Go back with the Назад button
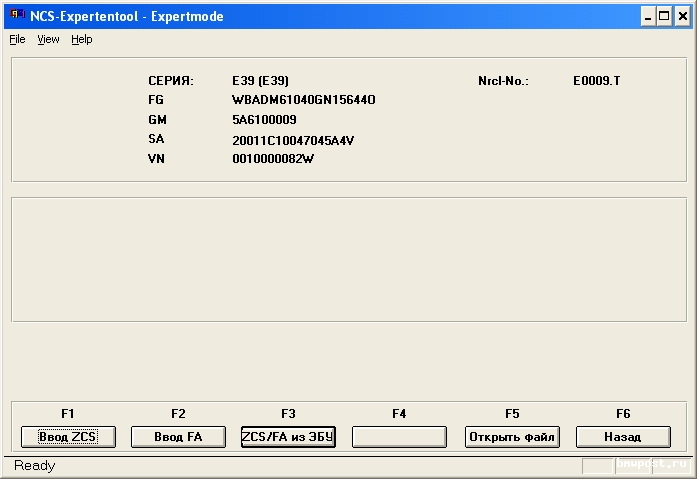The image size is (697, 479). (623, 437)
